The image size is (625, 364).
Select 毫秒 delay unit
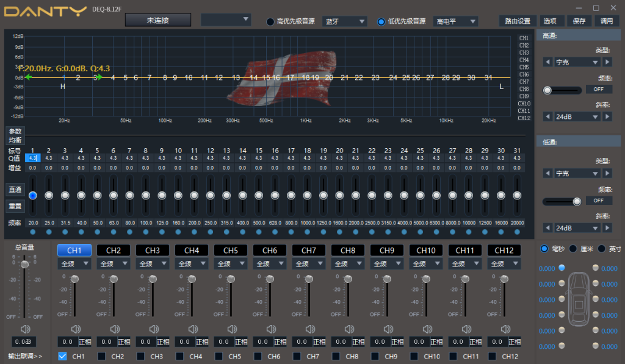(544, 249)
